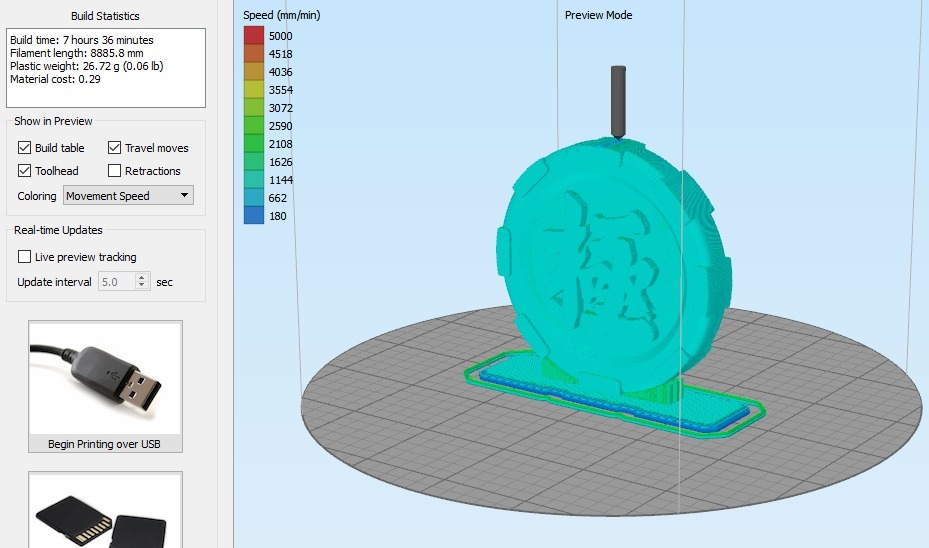Click the SD card image button

tap(105, 511)
